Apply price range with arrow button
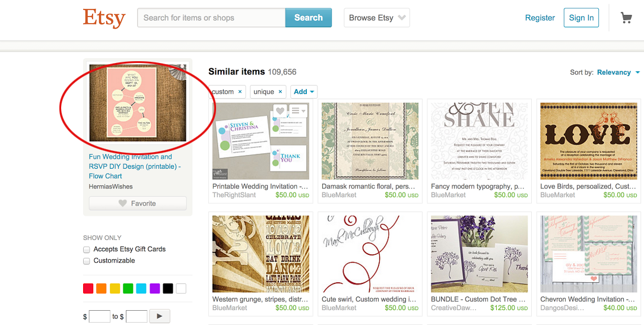Screen dimensions: 644x325 pos(160,316)
